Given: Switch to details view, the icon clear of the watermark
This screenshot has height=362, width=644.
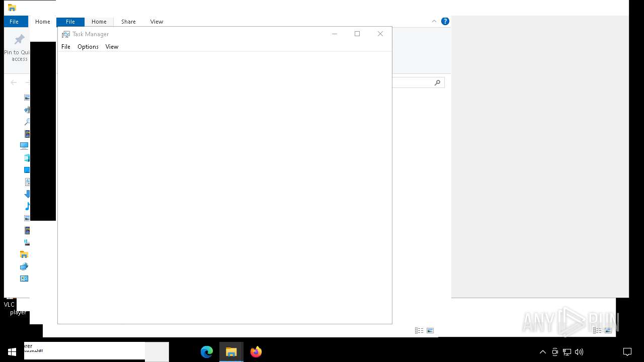Looking at the screenshot, I should (x=419, y=330).
